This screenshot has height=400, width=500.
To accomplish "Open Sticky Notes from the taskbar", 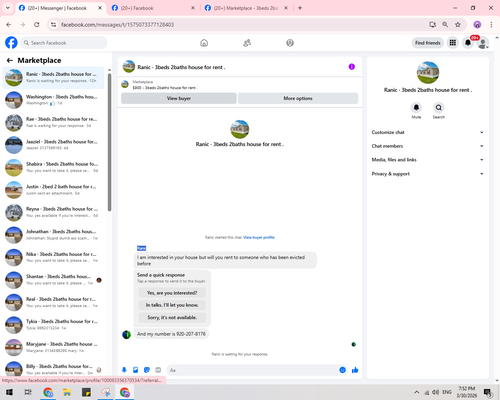I will pyautogui.click(x=86, y=392).
